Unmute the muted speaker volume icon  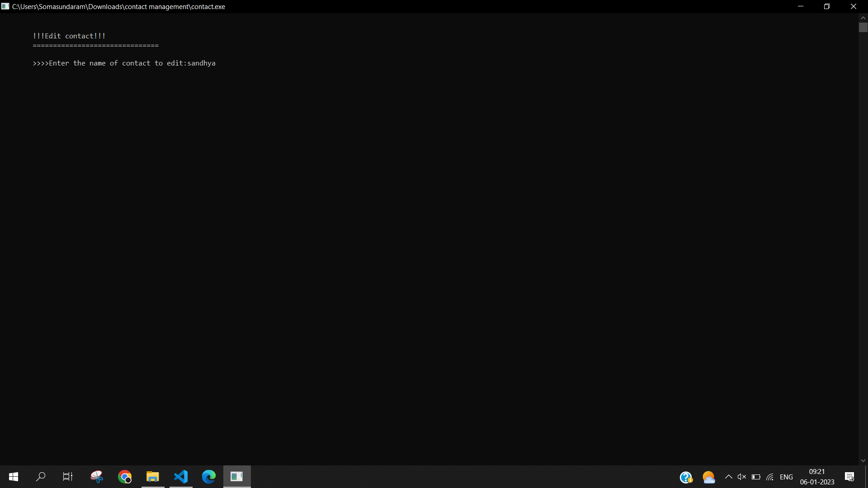click(742, 477)
